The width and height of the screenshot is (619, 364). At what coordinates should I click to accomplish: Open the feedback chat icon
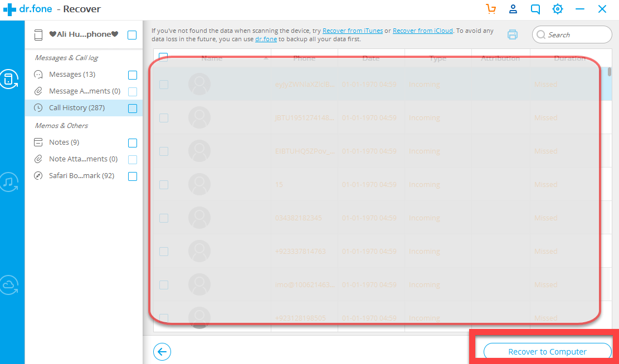[535, 9]
